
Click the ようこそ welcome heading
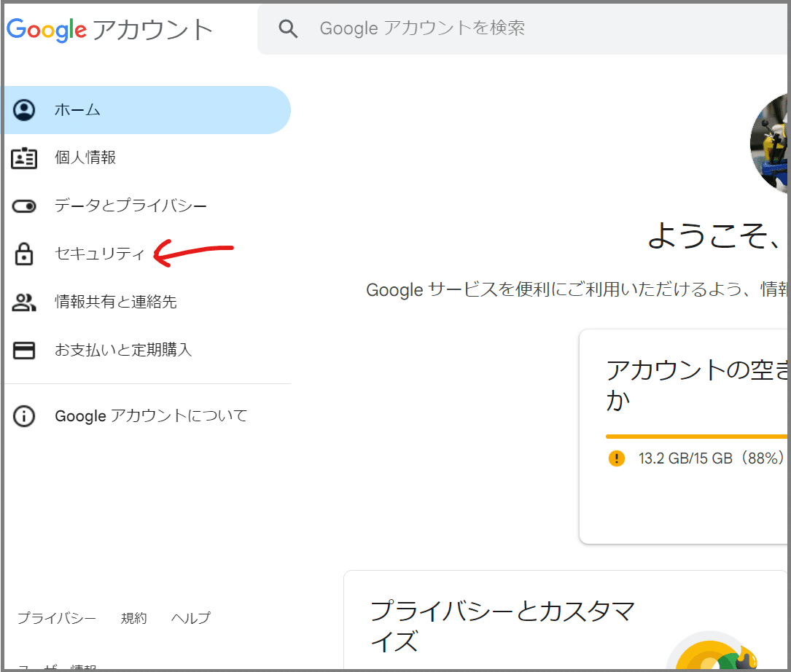click(715, 235)
